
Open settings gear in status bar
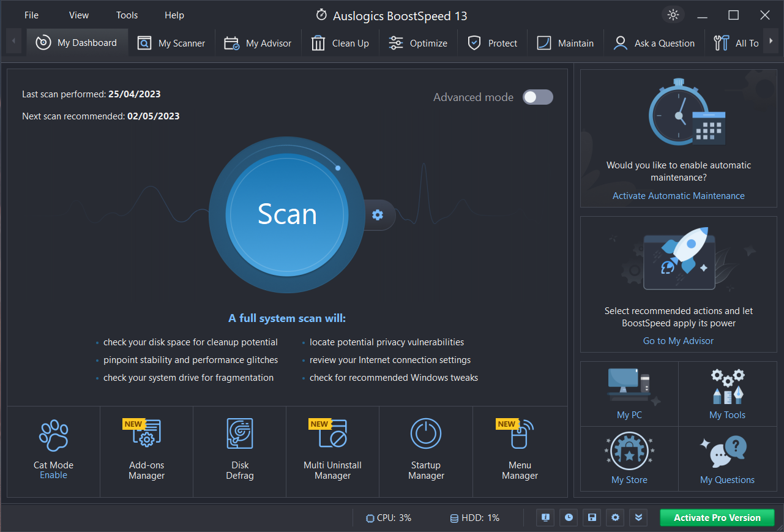[x=615, y=518]
